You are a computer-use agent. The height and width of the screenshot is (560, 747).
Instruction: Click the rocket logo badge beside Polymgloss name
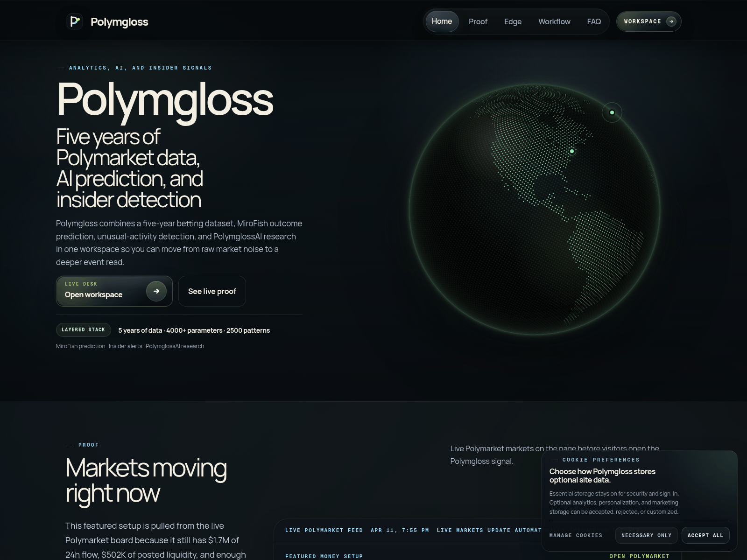[x=75, y=21]
